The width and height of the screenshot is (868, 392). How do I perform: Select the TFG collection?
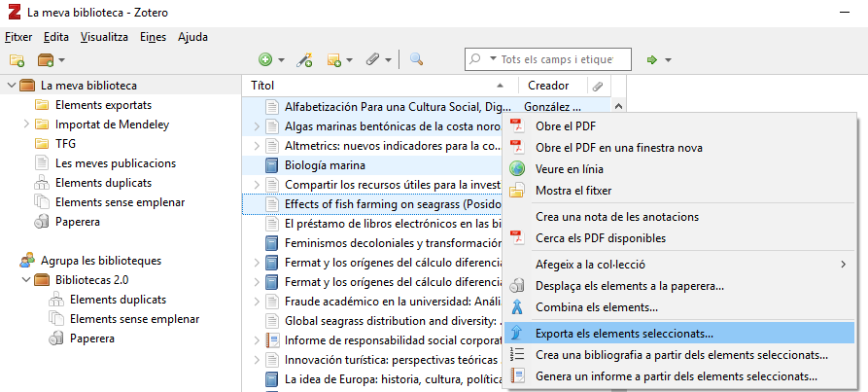point(66,143)
